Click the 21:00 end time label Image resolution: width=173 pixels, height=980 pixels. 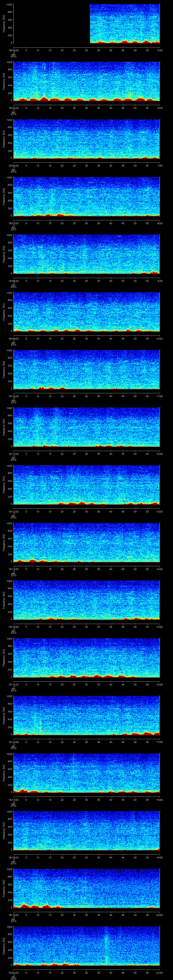(159, 972)
